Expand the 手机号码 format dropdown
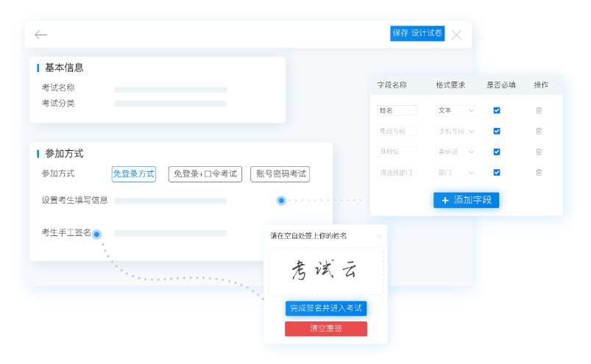The width and height of the screenshot is (591, 364). coord(456,131)
